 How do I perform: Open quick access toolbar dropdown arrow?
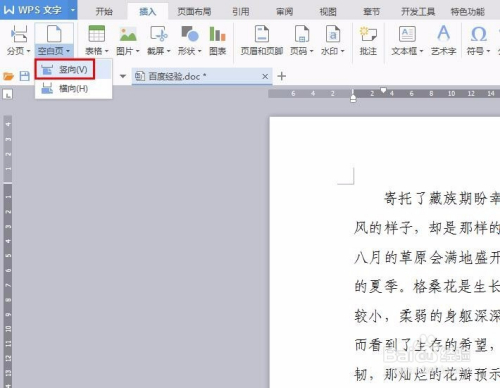[123, 76]
